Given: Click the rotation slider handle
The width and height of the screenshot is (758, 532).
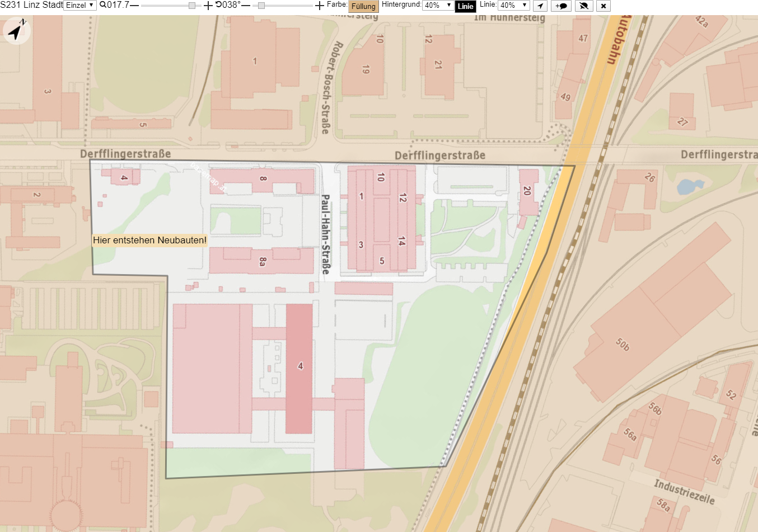Looking at the screenshot, I should (x=261, y=6).
